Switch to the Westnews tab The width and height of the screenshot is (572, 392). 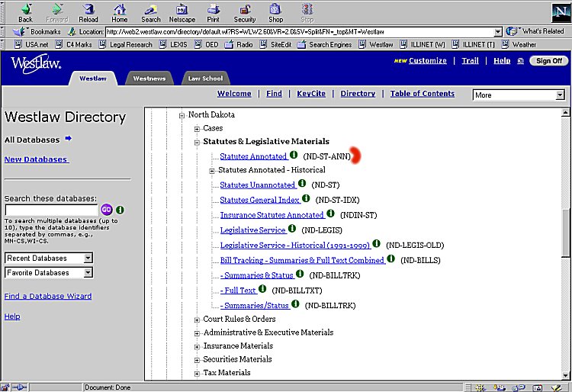pos(149,79)
